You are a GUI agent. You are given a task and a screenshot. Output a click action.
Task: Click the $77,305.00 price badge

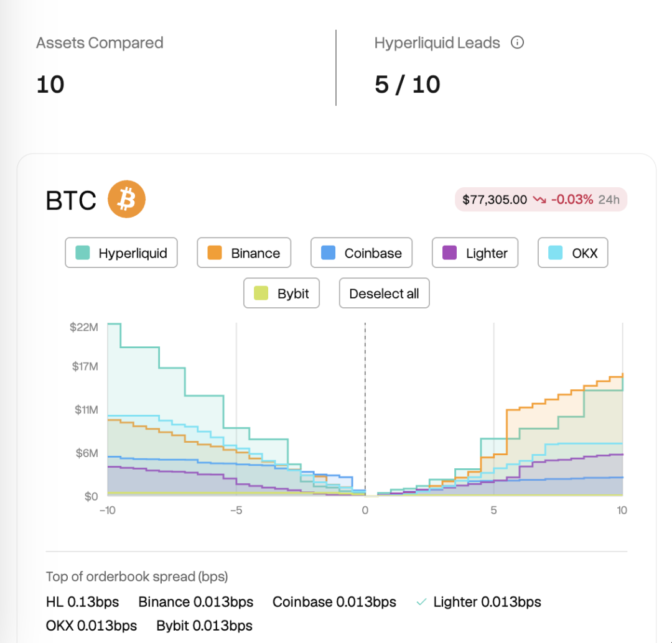[541, 200]
